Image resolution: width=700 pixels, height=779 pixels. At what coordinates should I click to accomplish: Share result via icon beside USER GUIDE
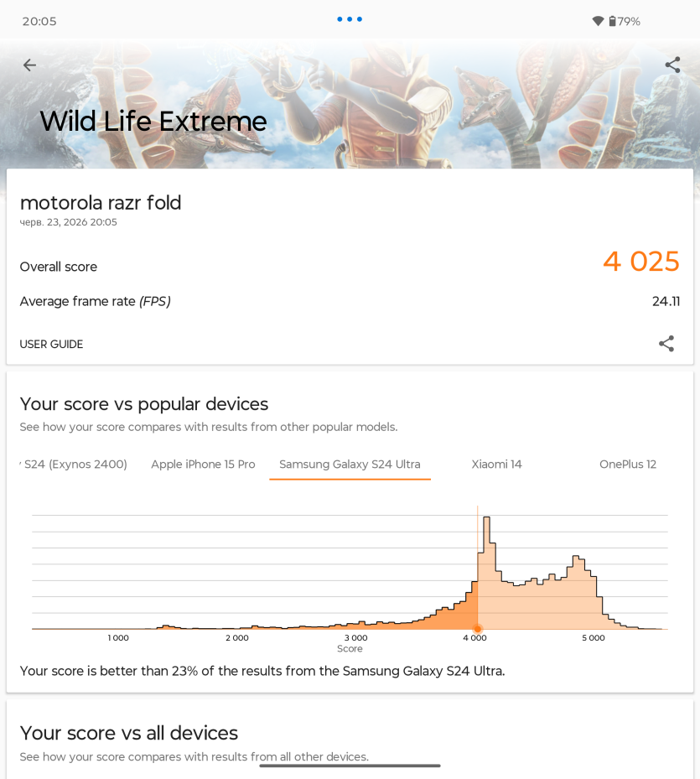tap(666, 344)
